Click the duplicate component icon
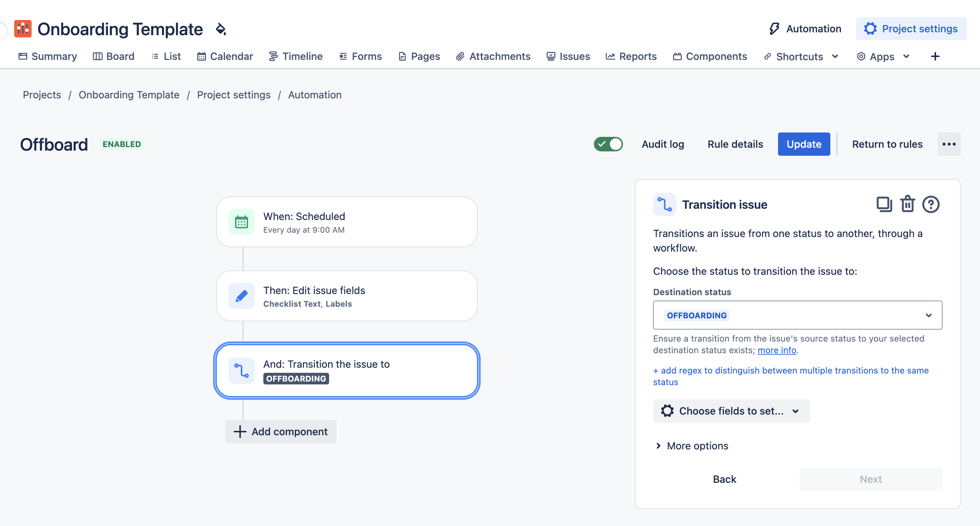The image size is (980, 526). point(884,205)
